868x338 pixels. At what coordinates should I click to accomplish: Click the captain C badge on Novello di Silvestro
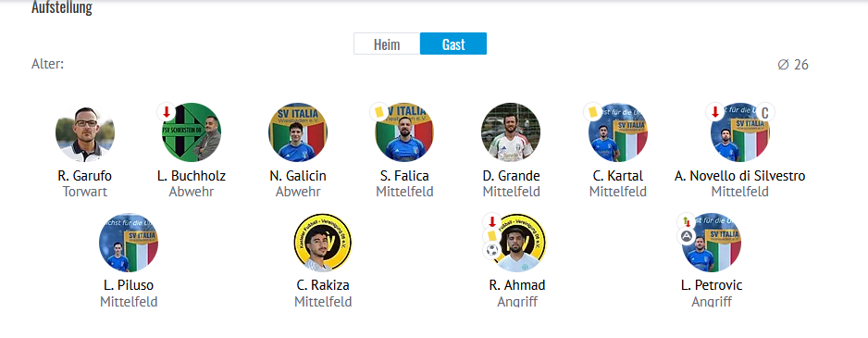coord(765,112)
